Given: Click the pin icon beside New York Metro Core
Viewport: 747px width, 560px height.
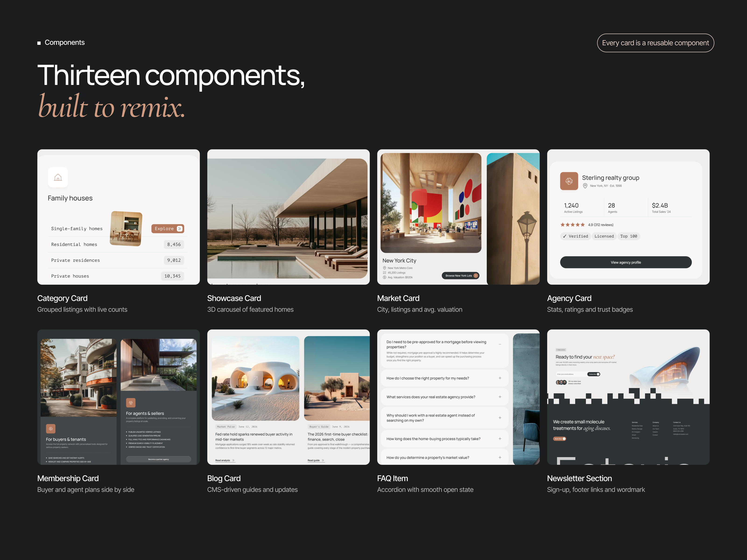Looking at the screenshot, I should click(384, 268).
